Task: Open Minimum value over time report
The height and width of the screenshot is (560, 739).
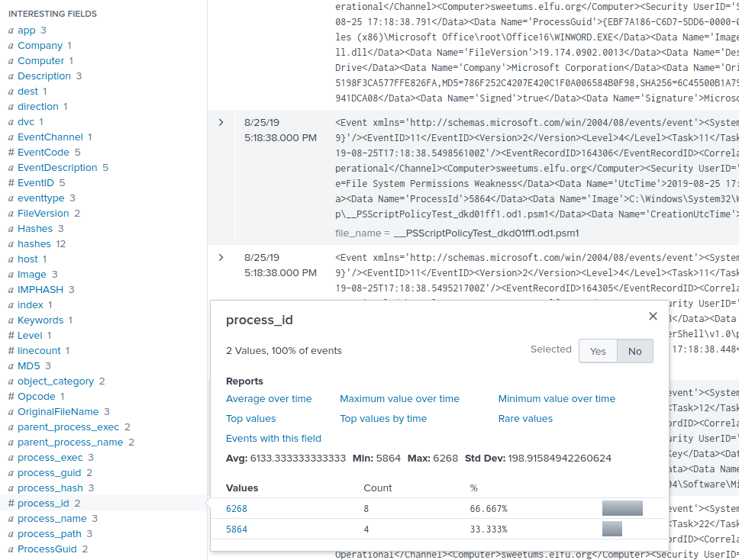Action: click(557, 398)
